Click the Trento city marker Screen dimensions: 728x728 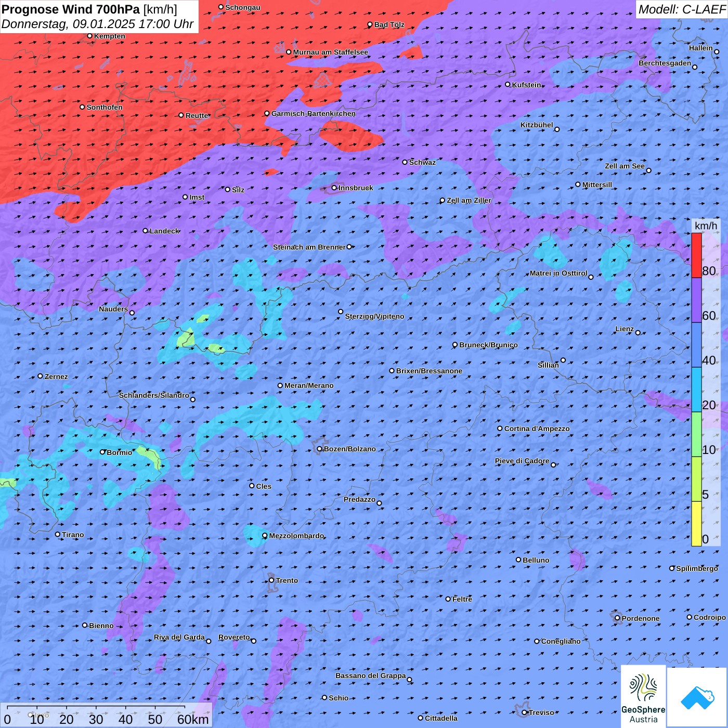[x=271, y=580]
